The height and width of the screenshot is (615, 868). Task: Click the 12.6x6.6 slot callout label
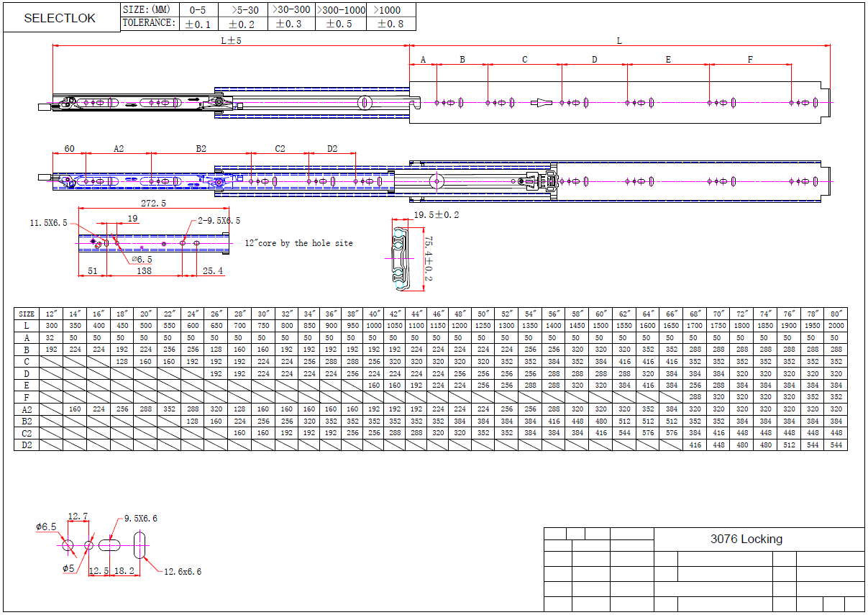[x=183, y=571]
